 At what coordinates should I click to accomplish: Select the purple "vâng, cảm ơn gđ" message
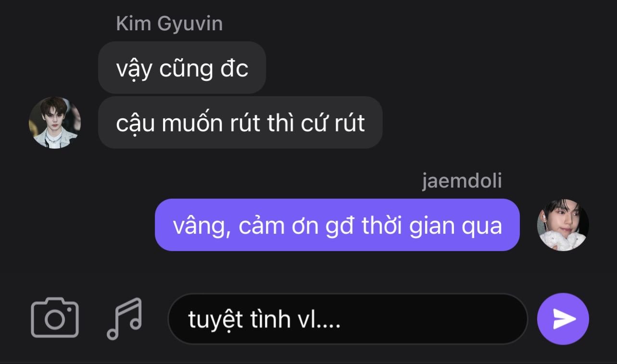[x=337, y=225]
